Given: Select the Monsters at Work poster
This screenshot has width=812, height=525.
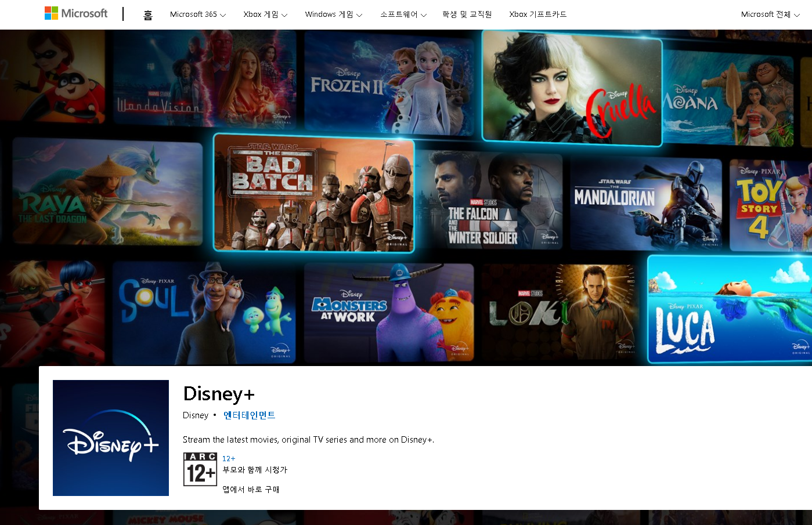Looking at the screenshot, I should tap(389, 313).
